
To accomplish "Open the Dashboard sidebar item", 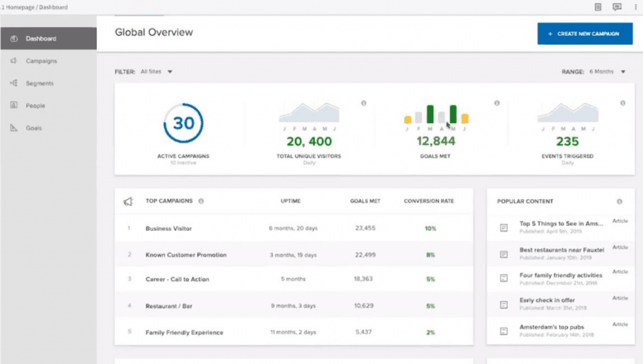I will click(48, 38).
